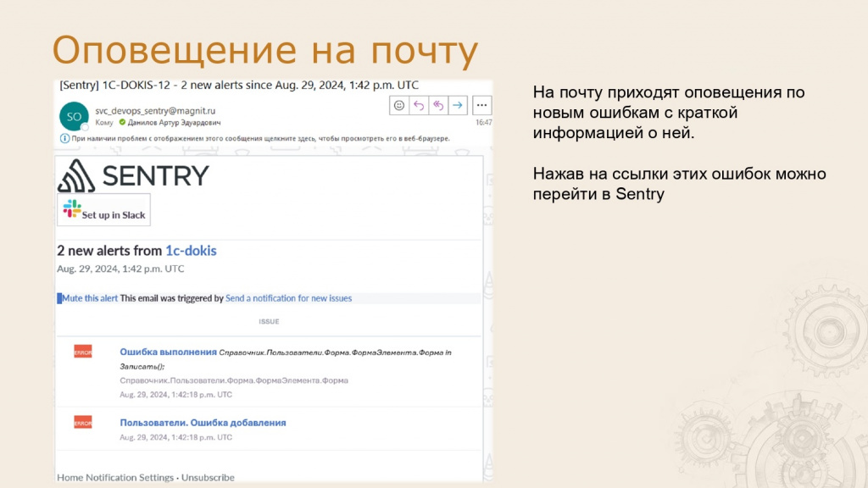Click grey text Справочник.Пользователи.Форма.ФормаЭлемента.Форма

coord(234,380)
